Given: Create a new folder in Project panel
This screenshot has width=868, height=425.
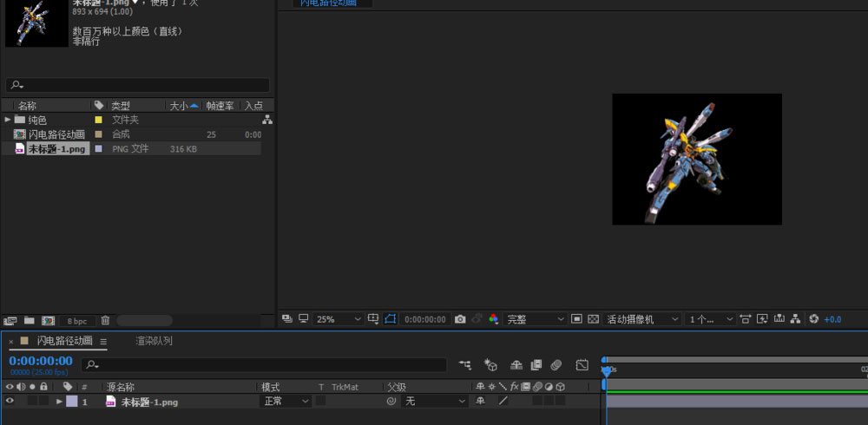Looking at the screenshot, I should point(30,321).
